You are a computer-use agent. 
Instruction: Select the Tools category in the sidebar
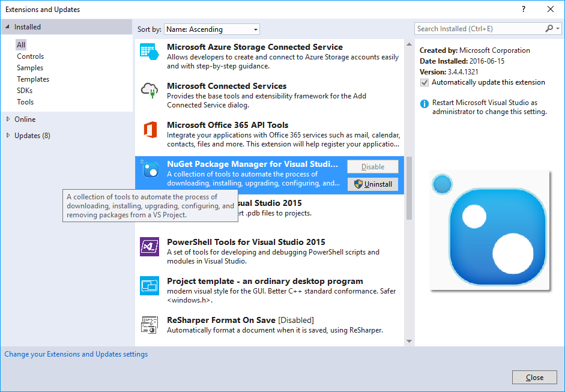click(25, 101)
